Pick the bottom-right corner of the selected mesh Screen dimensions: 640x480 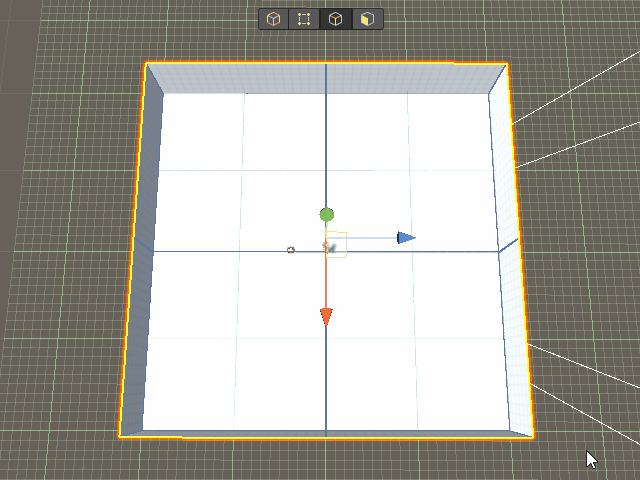coord(535,437)
